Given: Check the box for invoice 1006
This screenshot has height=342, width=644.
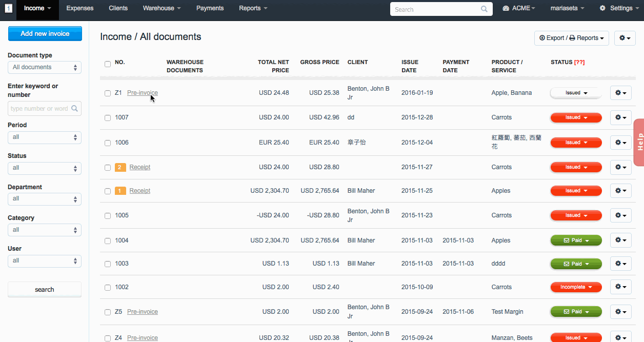Looking at the screenshot, I should click(x=108, y=143).
